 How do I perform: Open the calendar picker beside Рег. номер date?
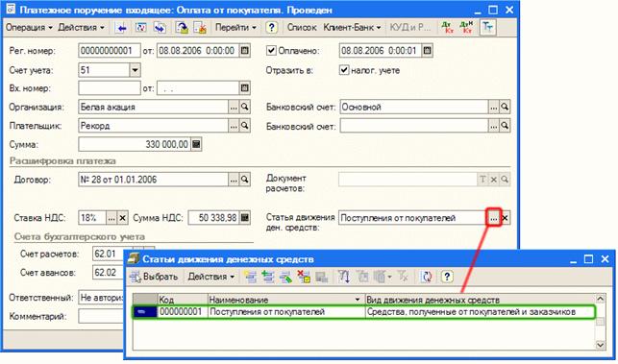[x=245, y=51]
